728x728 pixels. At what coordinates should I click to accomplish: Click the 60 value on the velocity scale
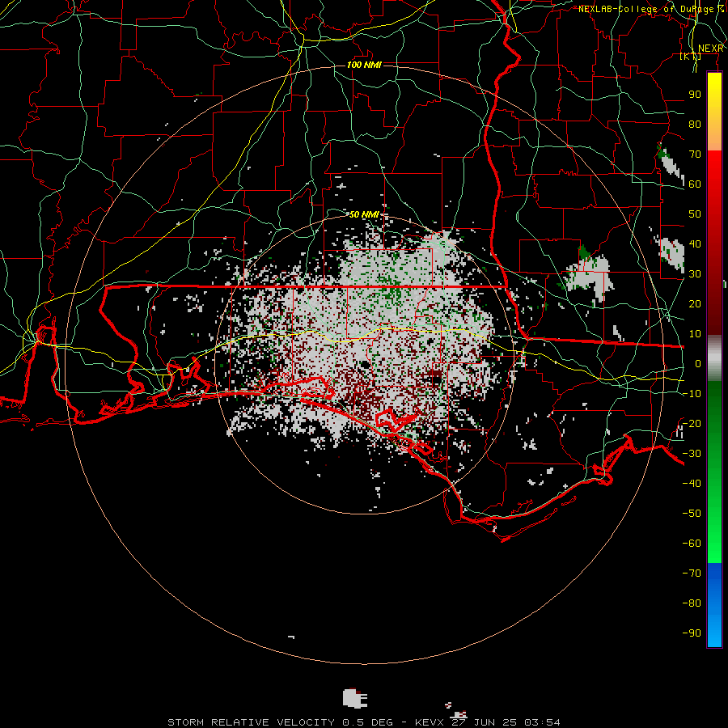[x=695, y=184]
